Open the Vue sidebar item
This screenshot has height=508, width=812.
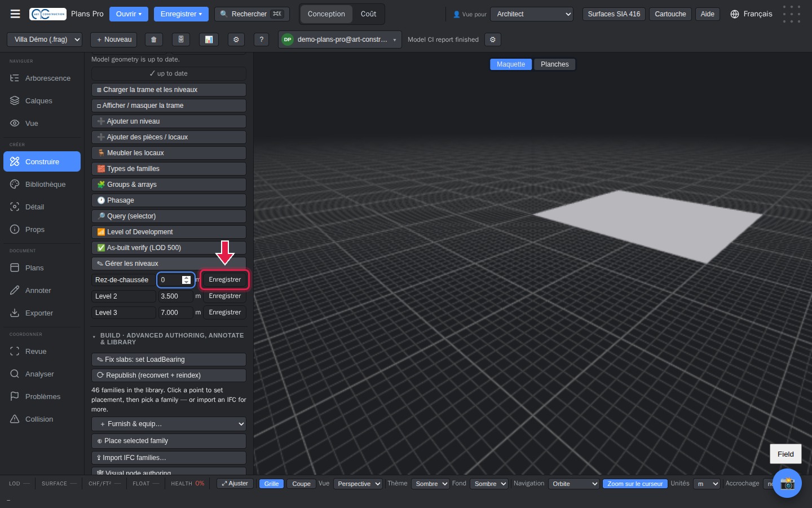coord(42,124)
